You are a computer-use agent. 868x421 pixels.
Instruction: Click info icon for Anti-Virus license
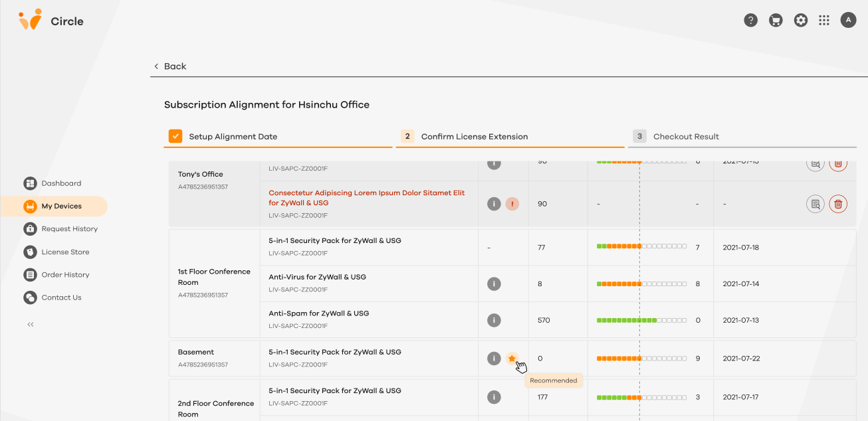pos(494,284)
